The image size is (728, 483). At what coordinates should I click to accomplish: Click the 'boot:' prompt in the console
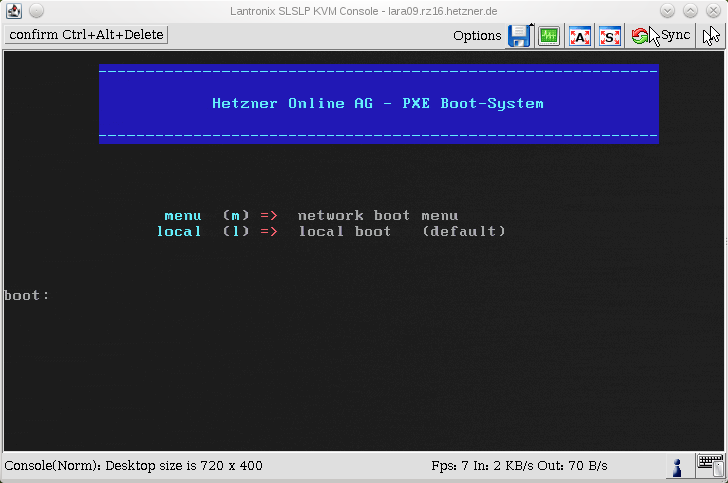click(26, 295)
